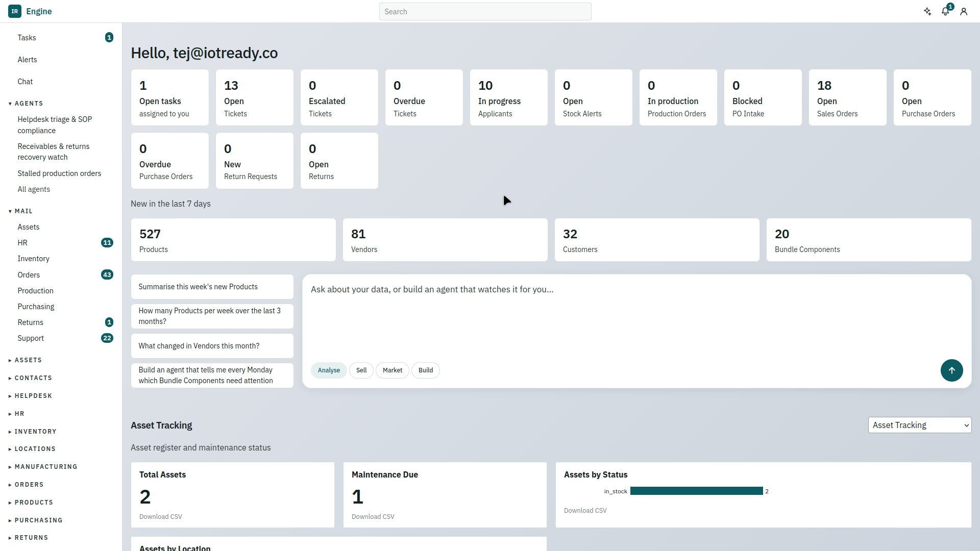Screen dimensions: 980x551
Task: Open the notifications bell icon
Action: point(945,11)
